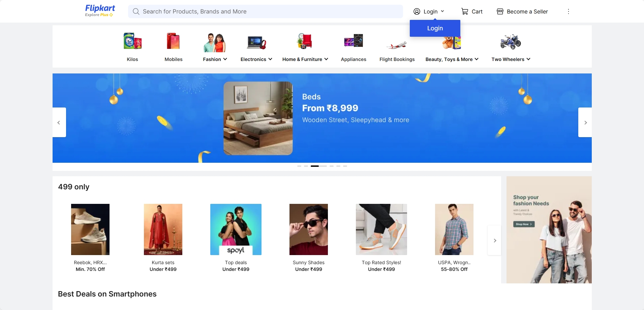
Task: Open the Appliances category label
Action: click(x=354, y=59)
